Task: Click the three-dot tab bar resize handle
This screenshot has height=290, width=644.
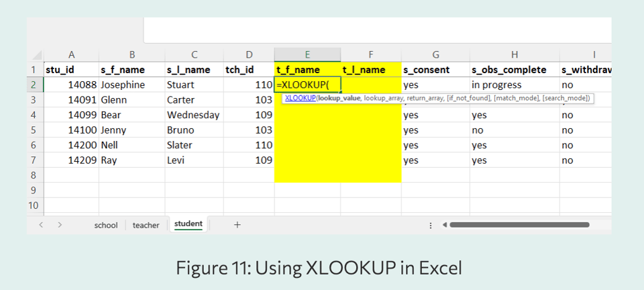Action: point(430,225)
